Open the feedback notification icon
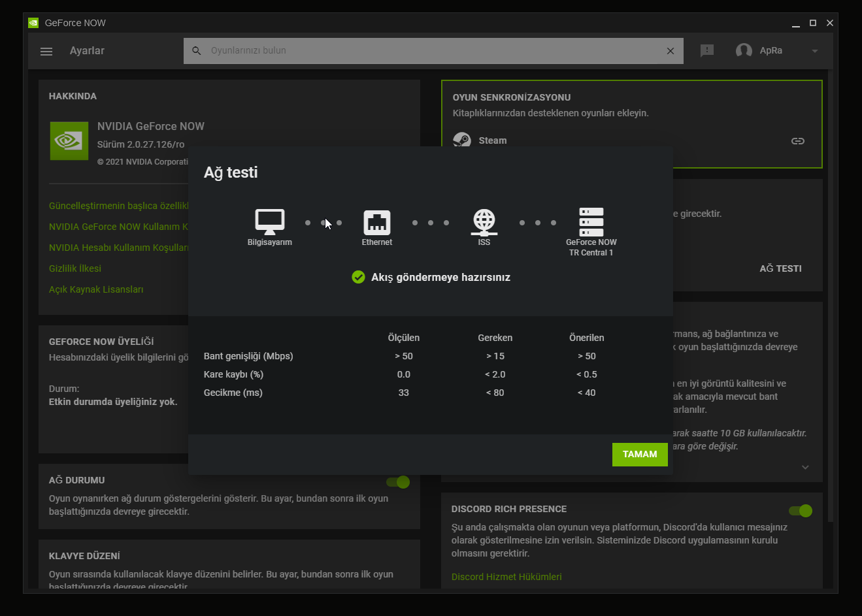The image size is (862, 616). 707,51
